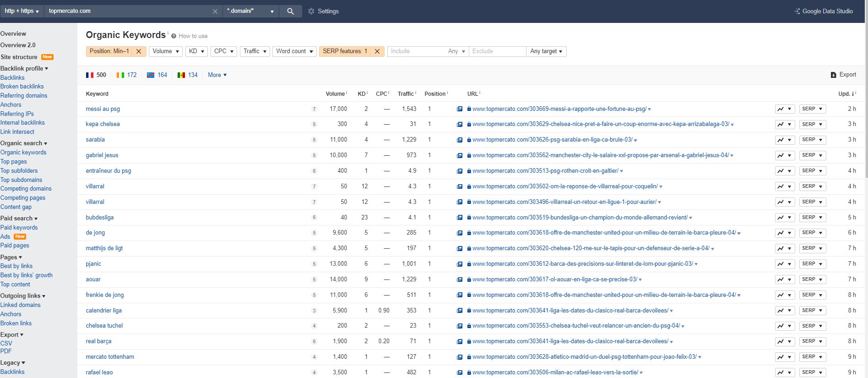Open the frenkie de jong keyword link
Screen dimensions: 868x378
click(x=105, y=295)
